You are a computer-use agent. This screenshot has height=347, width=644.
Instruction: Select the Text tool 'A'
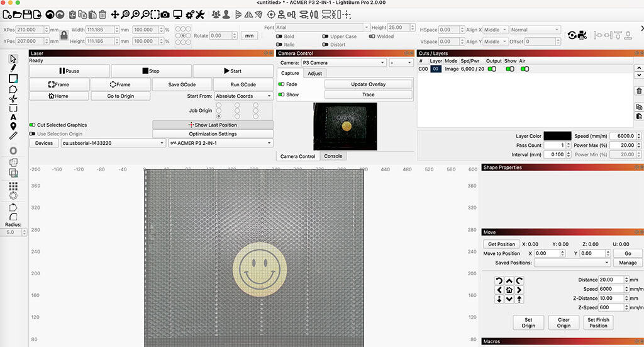tap(13, 117)
